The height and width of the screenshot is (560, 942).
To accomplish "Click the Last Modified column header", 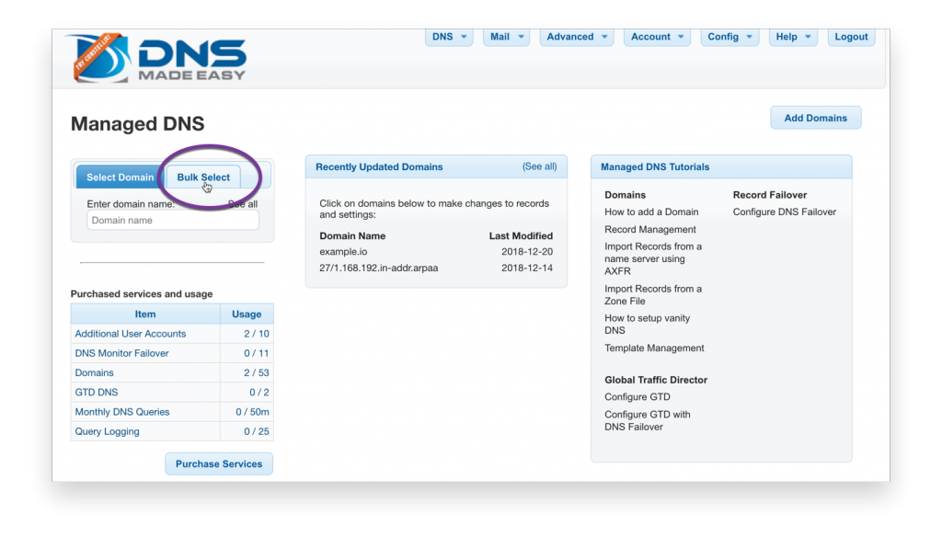I will click(x=521, y=236).
